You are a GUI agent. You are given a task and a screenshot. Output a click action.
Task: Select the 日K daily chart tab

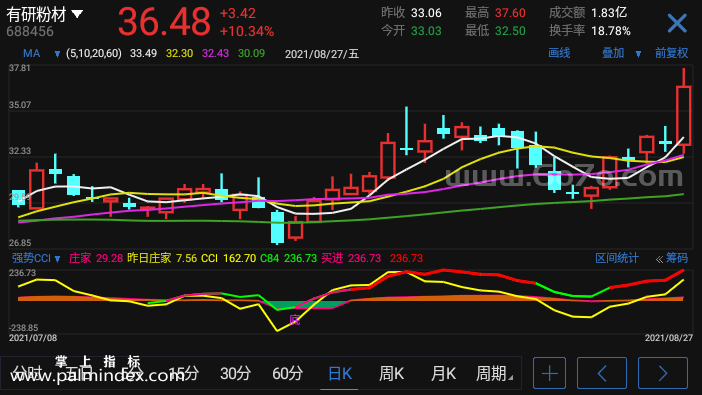click(340, 373)
